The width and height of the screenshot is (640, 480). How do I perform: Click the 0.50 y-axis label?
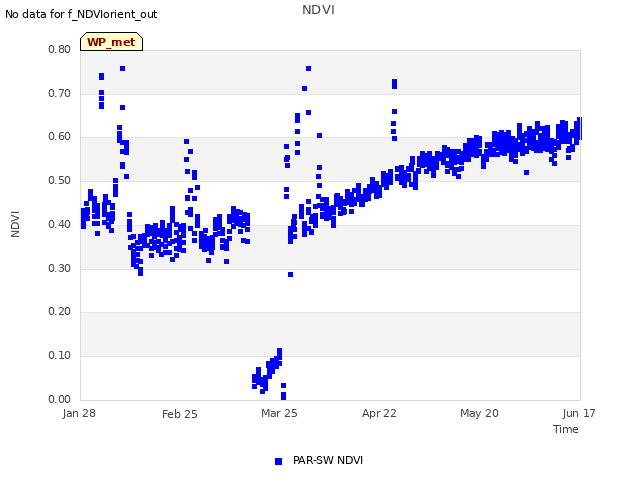tap(59, 180)
